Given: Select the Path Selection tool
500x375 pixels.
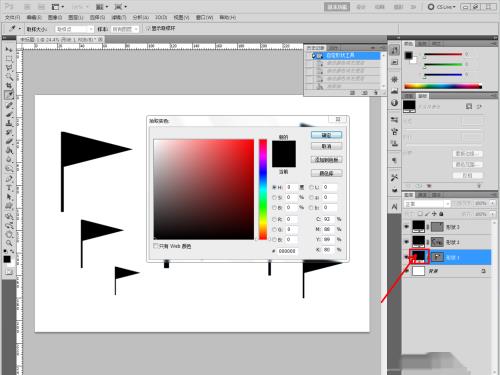Looking at the screenshot, I should [9, 197].
